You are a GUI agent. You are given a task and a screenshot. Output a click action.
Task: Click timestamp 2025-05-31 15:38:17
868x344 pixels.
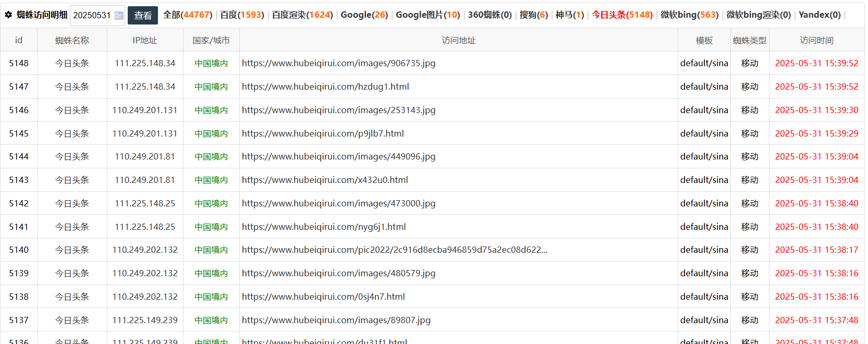[816, 250]
